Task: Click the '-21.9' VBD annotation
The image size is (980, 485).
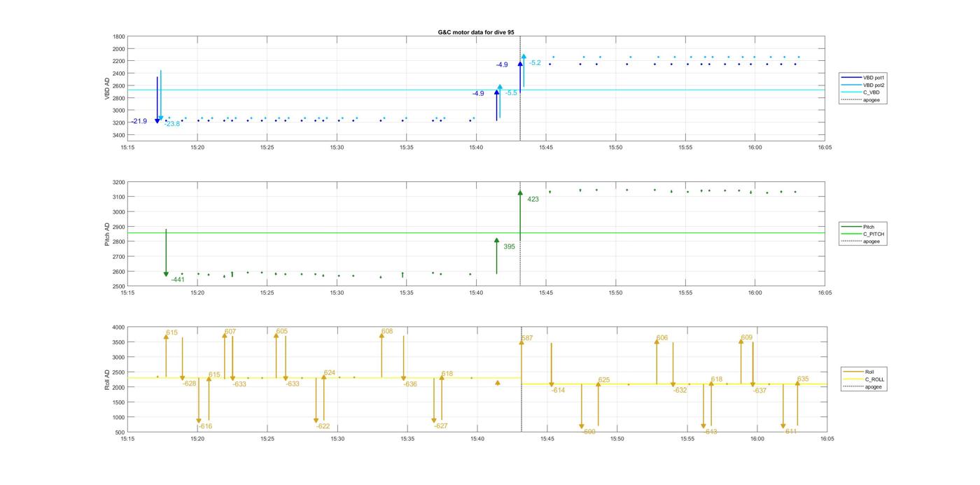Action: click(139, 122)
